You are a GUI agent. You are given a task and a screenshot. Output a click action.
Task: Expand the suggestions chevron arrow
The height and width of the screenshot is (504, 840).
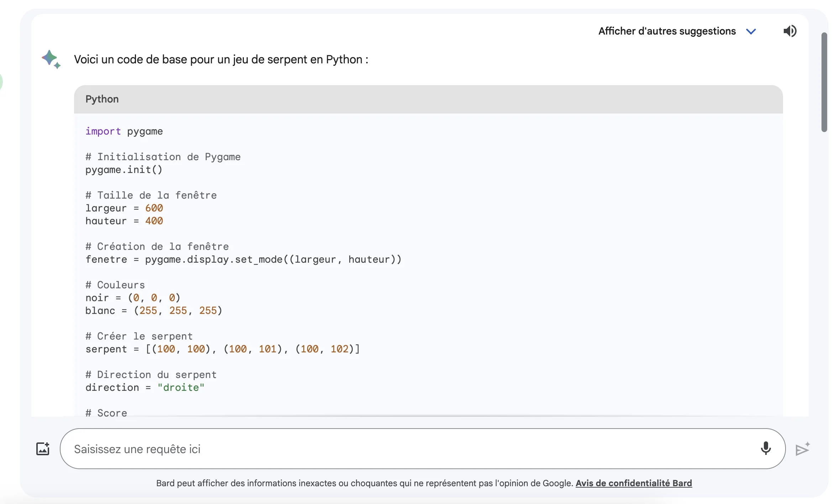pyautogui.click(x=751, y=31)
